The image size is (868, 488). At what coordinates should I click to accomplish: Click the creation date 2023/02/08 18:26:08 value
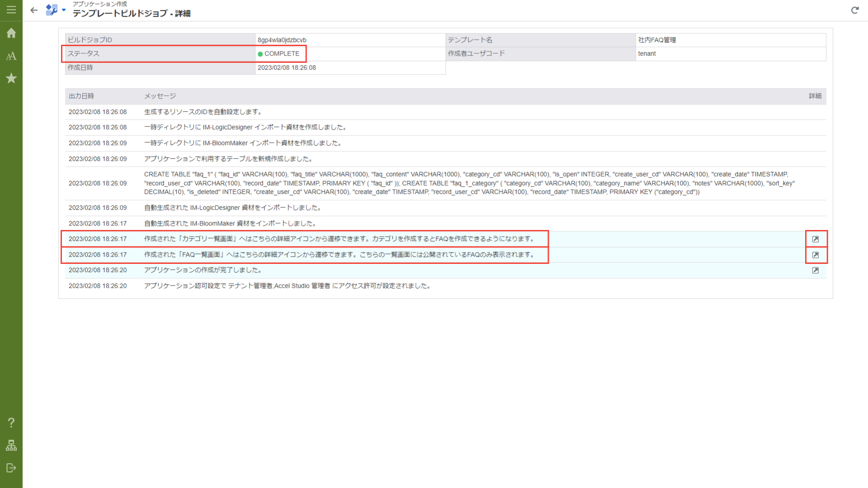tap(287, 67)
